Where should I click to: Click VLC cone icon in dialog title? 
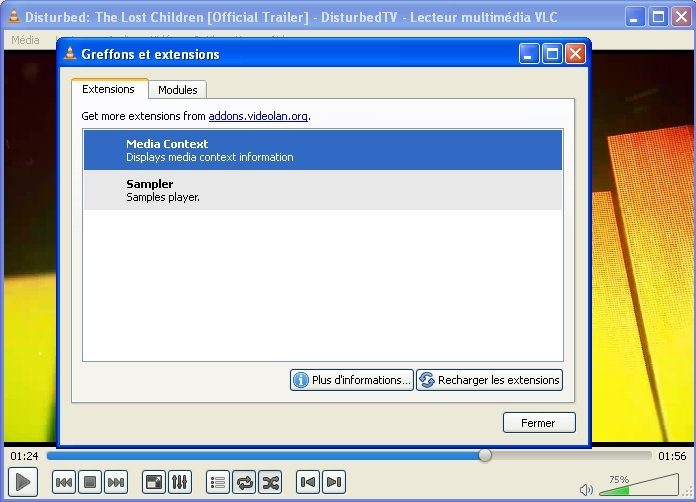(x=70, y=53)
